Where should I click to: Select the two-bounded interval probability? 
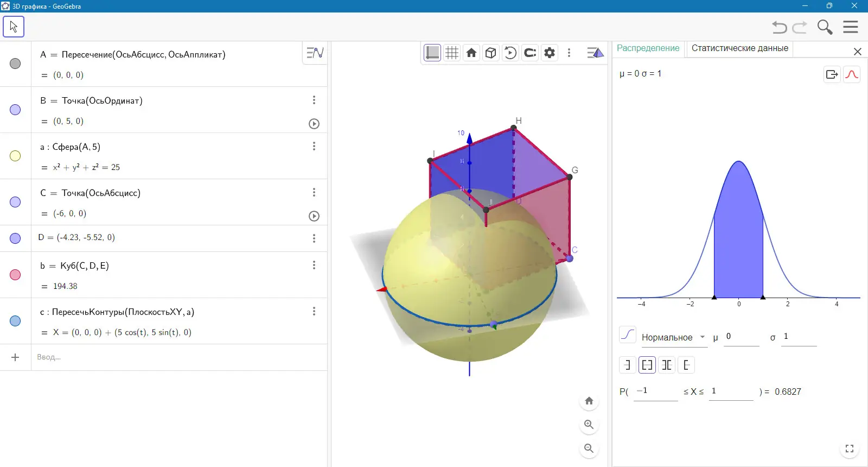(x=647, y=365)
